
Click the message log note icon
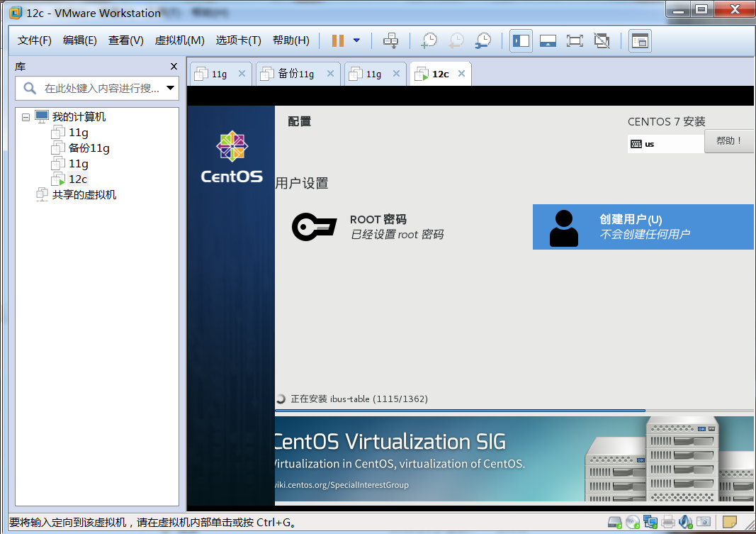coord(730,522)
